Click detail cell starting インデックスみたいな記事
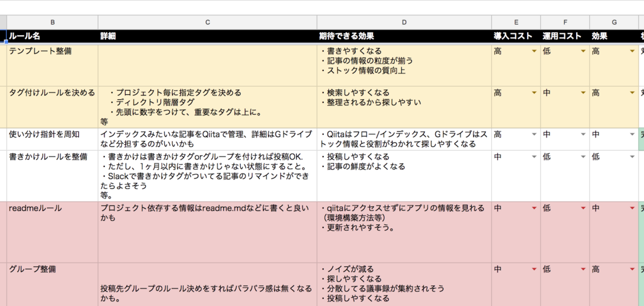 208,139
